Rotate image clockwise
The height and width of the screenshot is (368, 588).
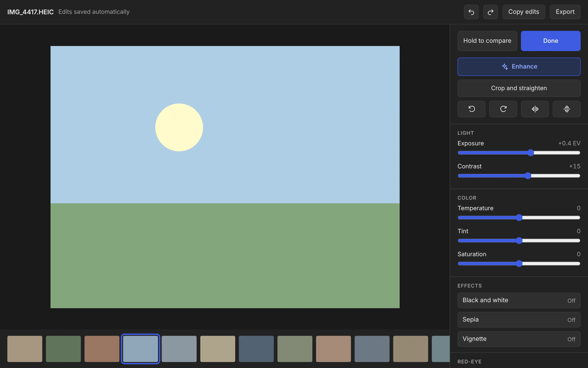click(503, 109)
